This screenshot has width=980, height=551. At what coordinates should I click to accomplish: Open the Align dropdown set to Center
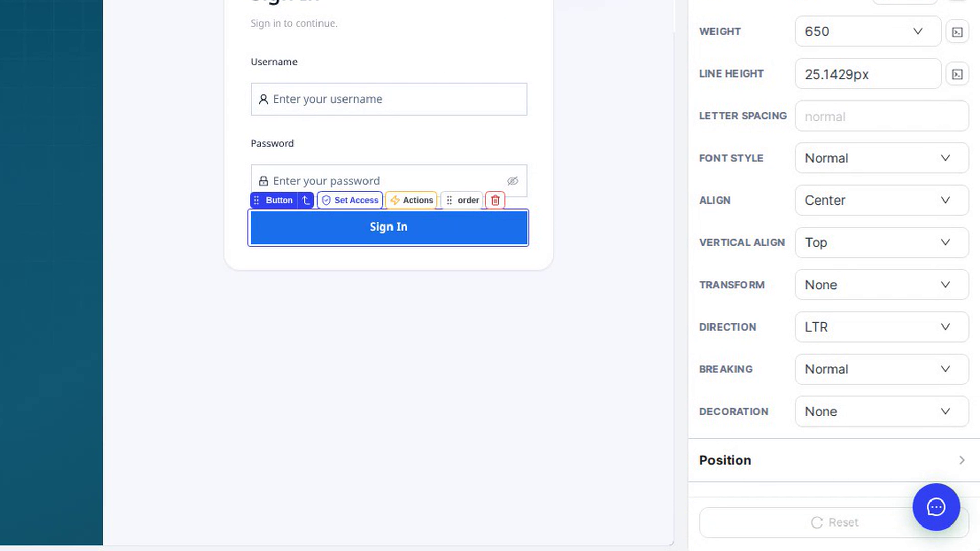click(881, 200)
